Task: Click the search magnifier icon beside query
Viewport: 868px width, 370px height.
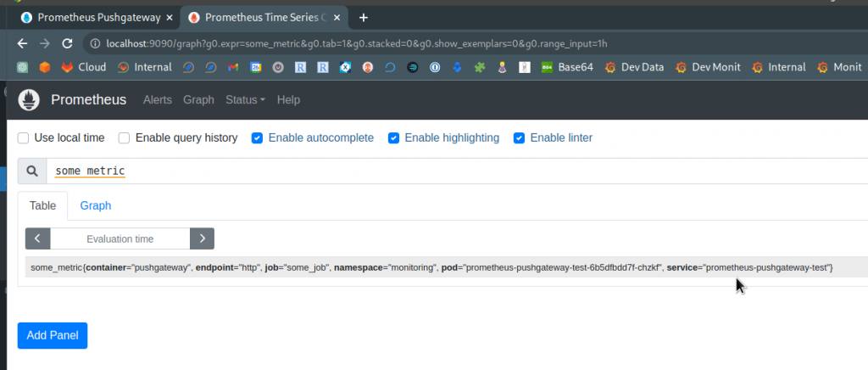Action: coord(32,171)
